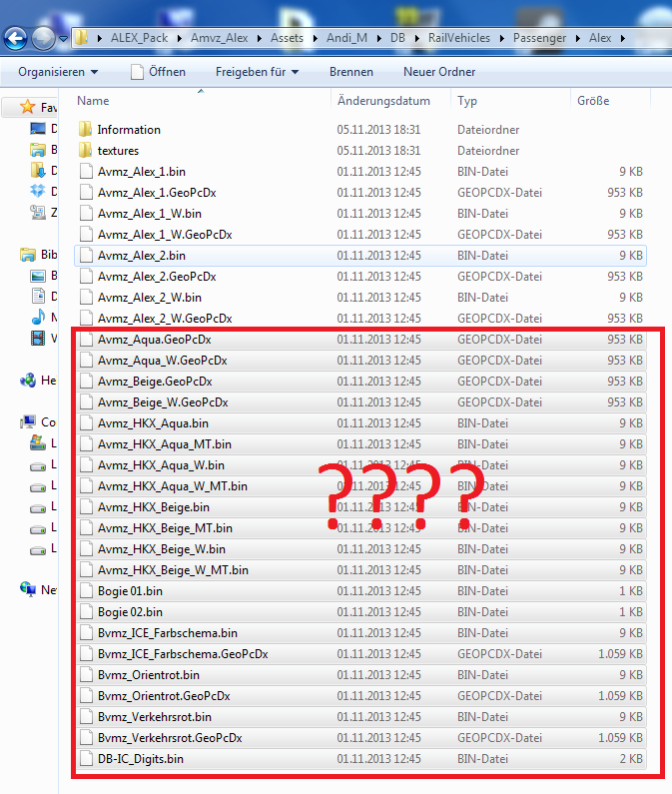
Task: Click file icon of Avmz_Alex_2.bin
Action: (87, 256)
